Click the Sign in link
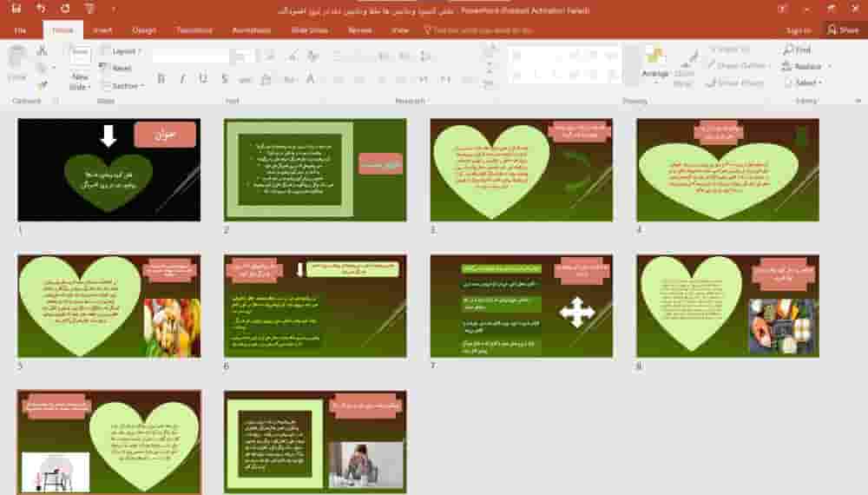868x495 pixels. [x=798, y=30]
